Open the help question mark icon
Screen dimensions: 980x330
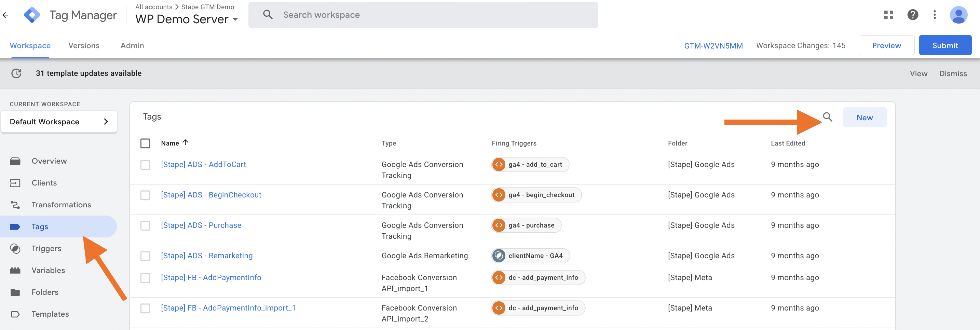click(x=912, y=15)
